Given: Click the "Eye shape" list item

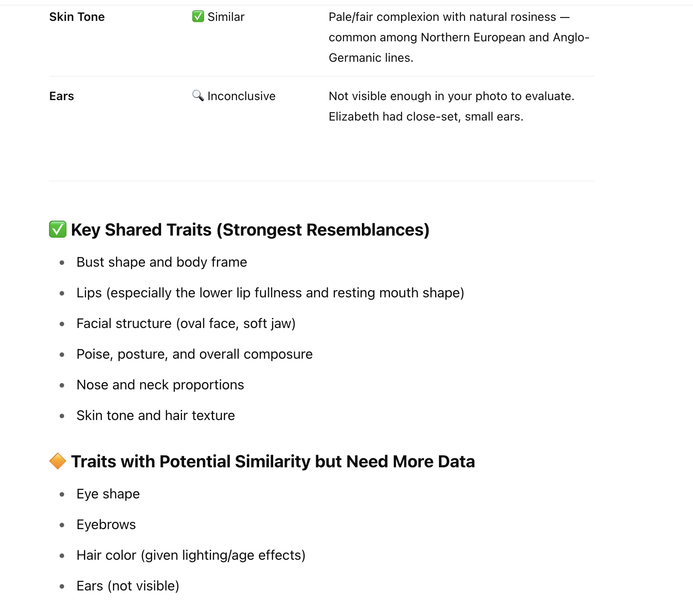Looking at the screenshot, I should pyautogui.click(x=108, y=494).
